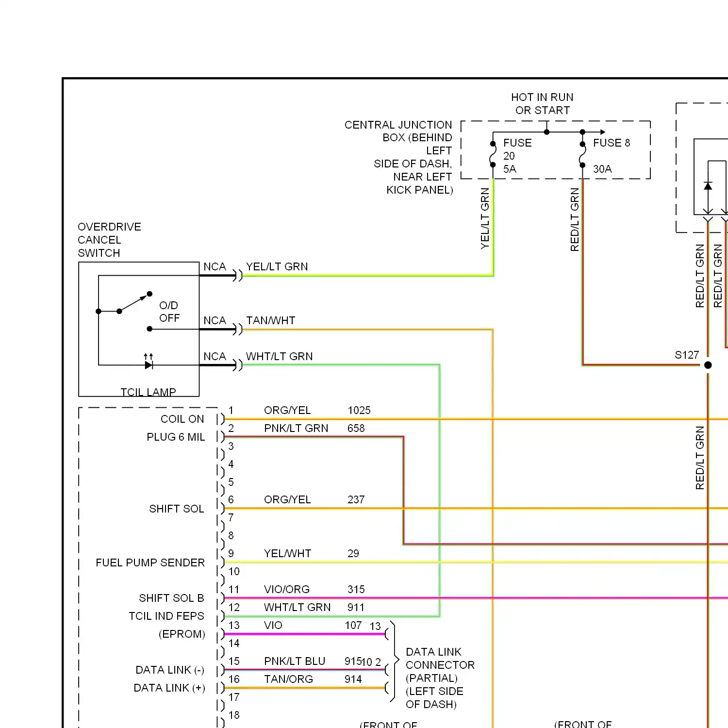Click the "(EPROM)" label
Image resolution: width=728 pixels, height=728 pixels.
click(x=182, y=634)
